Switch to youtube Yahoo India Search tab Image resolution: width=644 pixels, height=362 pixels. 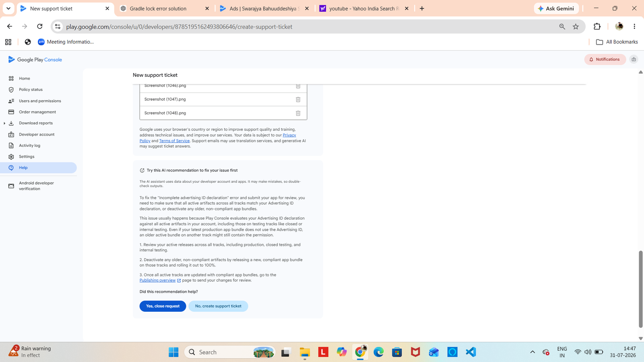click(364, 8)
